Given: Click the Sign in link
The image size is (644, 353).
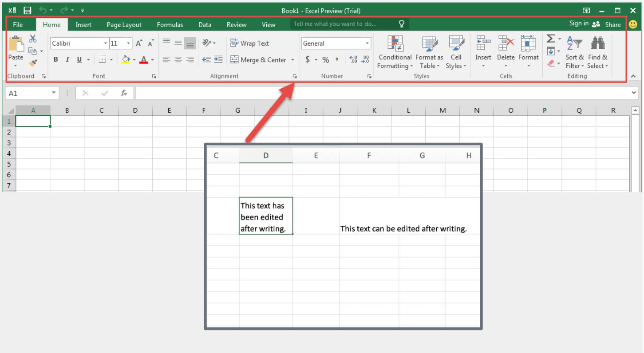Looking at the screenshot, I should point(579,24).
